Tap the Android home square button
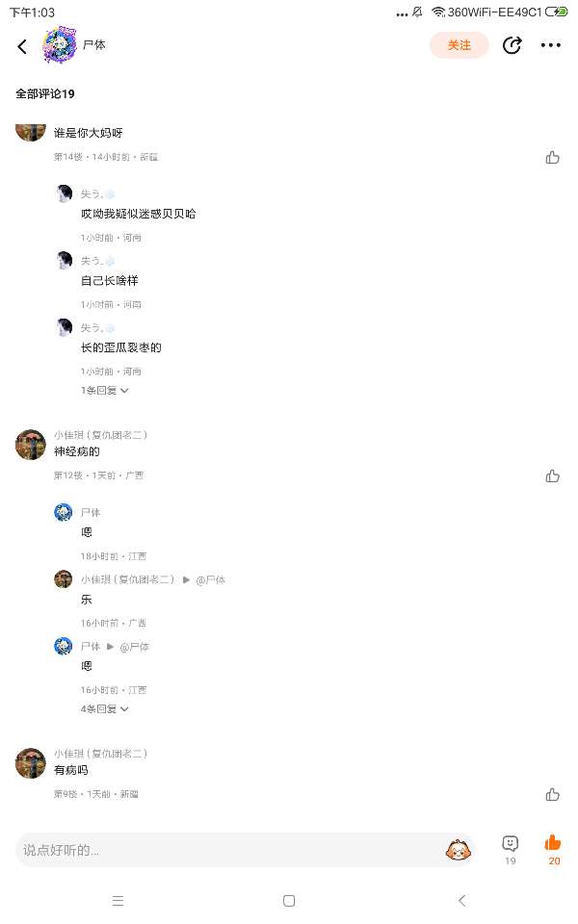The image size is (578, 924). tap(289, 901)
